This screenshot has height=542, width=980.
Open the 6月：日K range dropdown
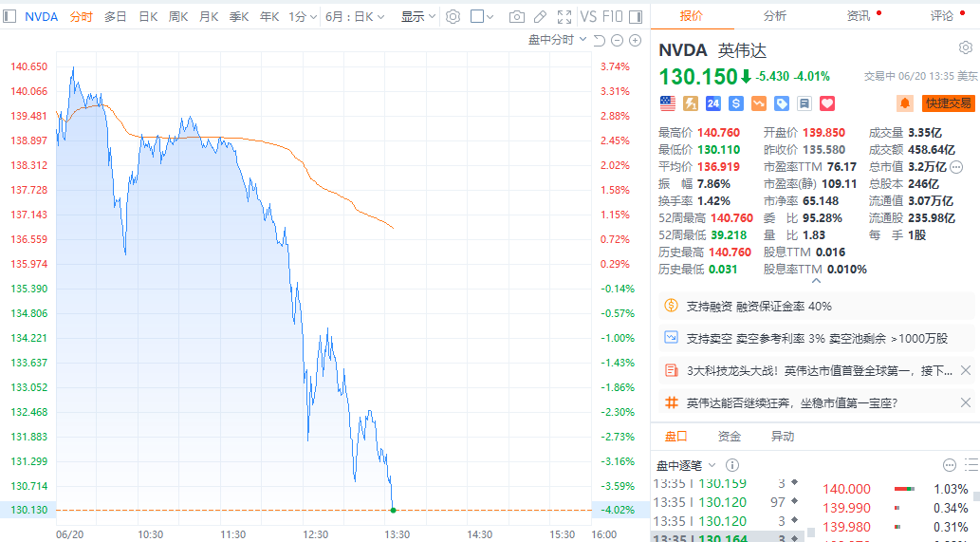click(355, 17)
